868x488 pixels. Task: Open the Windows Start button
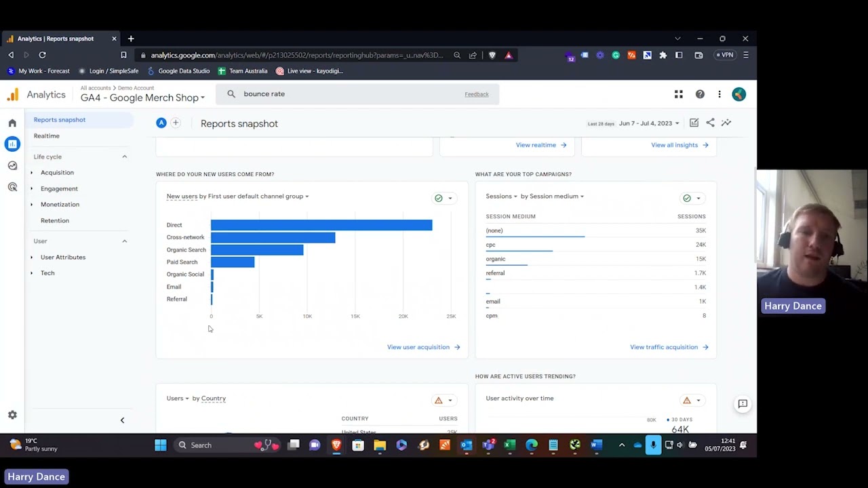pos(161,445)
